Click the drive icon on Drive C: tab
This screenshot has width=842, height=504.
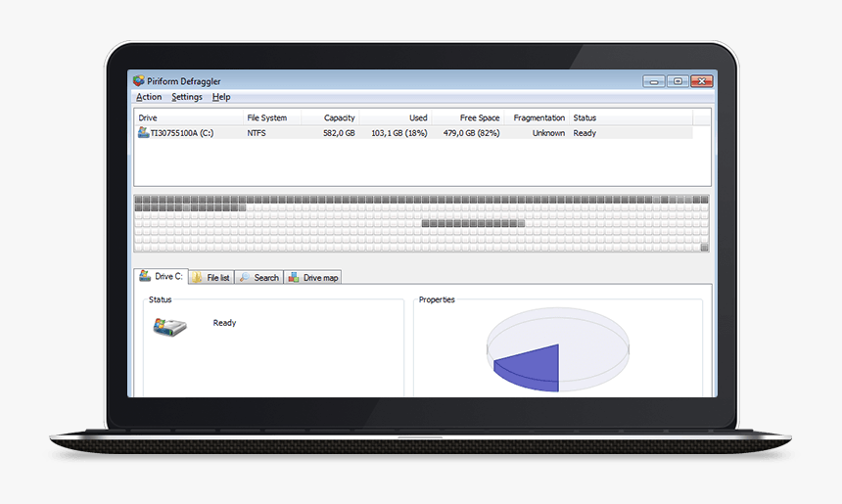click(x=145, y=275)
